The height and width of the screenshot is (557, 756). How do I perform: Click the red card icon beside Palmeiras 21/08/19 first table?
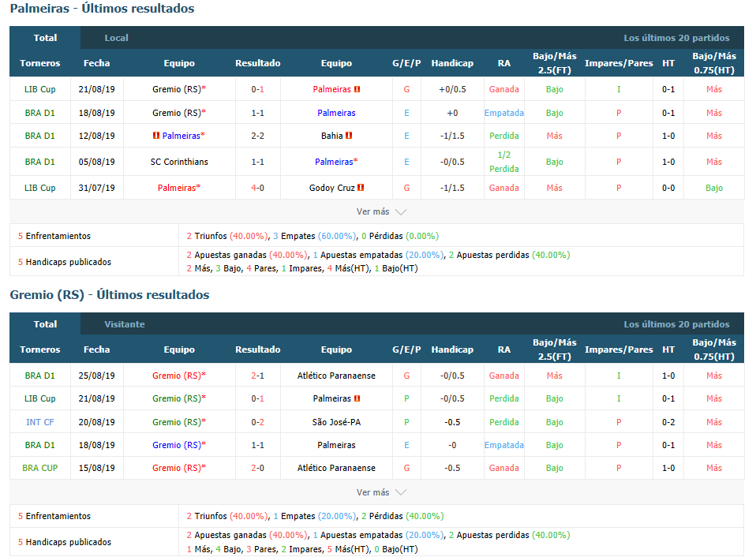tap(357, 89)
